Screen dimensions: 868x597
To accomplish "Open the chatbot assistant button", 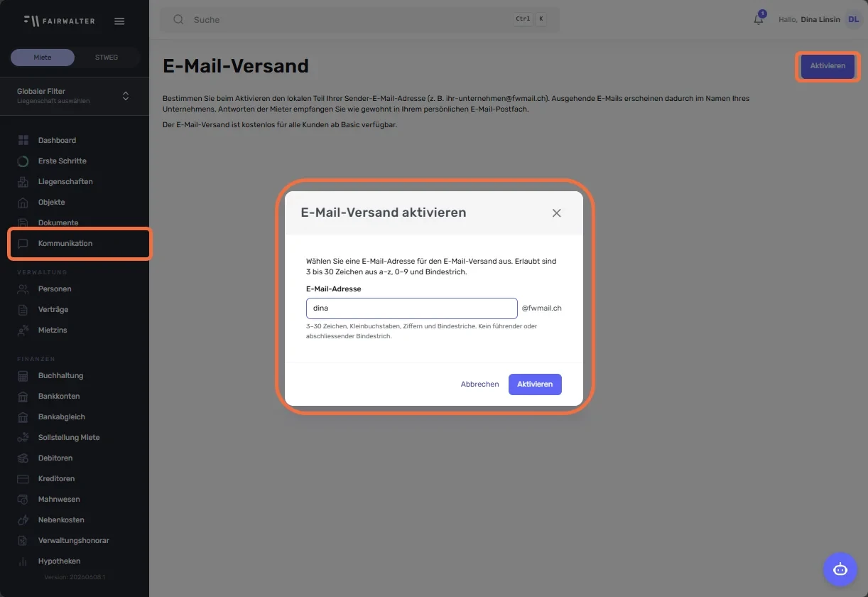I will (x=840, y=569).
